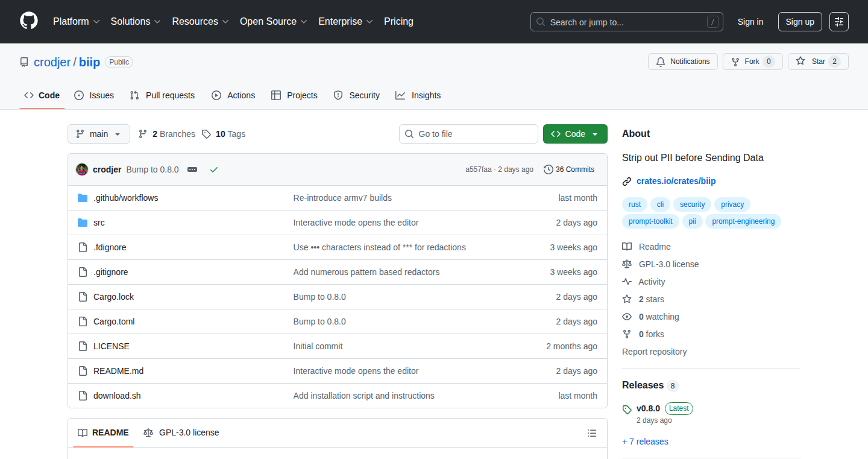Click Sign in

click(750, 22)
